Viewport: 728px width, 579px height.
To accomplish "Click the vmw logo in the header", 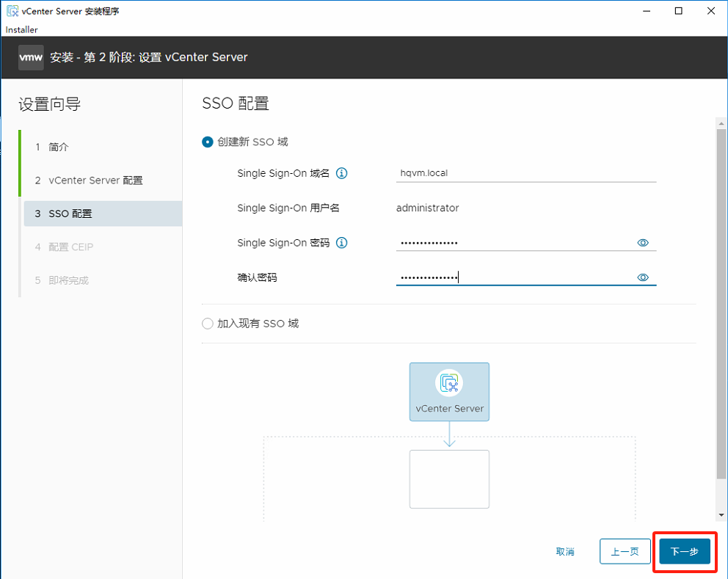I will click(x=31, y=57).
